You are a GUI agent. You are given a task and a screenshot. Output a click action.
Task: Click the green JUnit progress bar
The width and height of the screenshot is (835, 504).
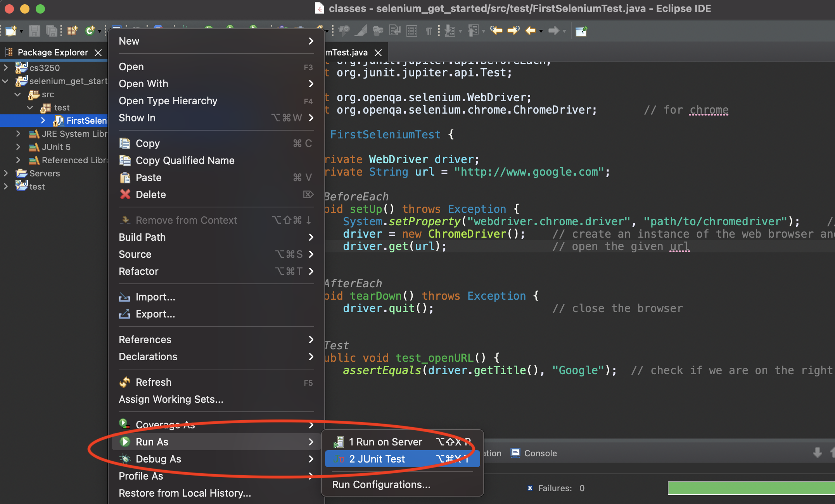[x=751, y=488]
